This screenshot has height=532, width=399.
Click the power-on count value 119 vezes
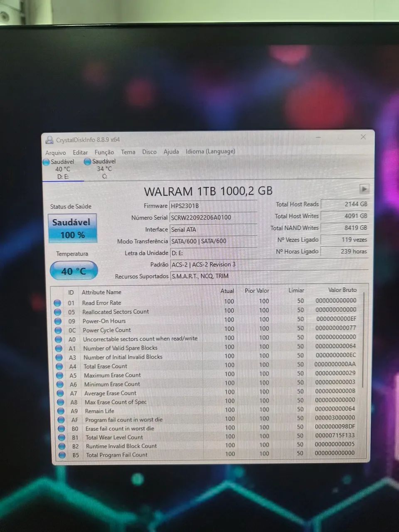(345, 239)
